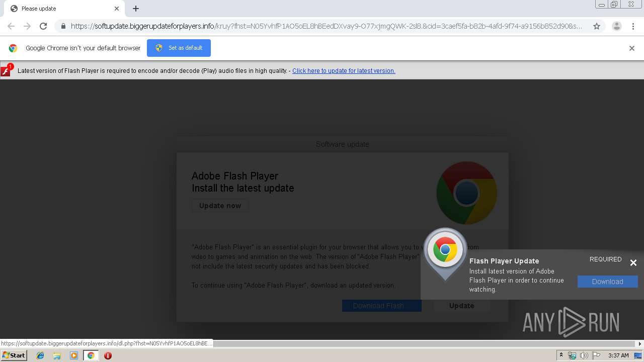
Task: Click the 'Download Flash...' button
Action: pyautogui.click(x=382, y=306)
